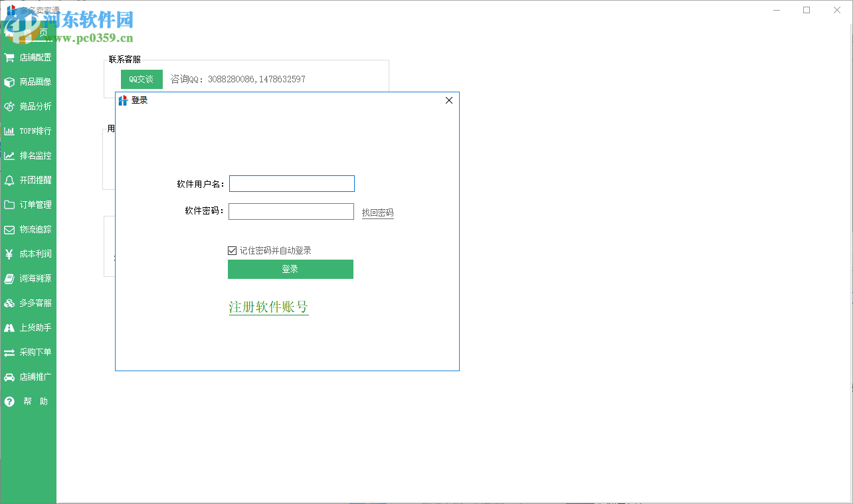Click the folder icon for 订单管理

point(9,205)
